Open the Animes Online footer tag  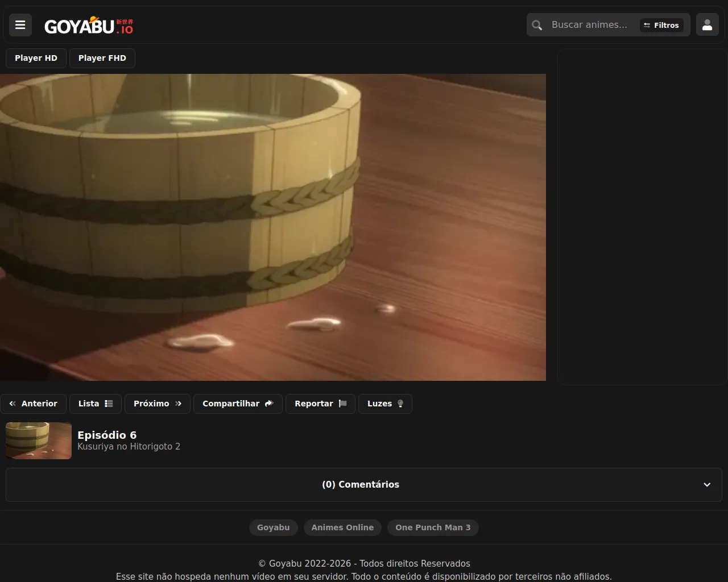(342, 527)
